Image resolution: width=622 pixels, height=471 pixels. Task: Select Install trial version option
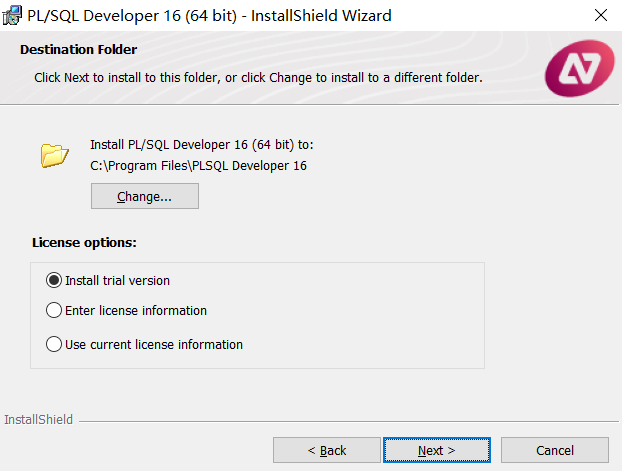tap(54, 280)
